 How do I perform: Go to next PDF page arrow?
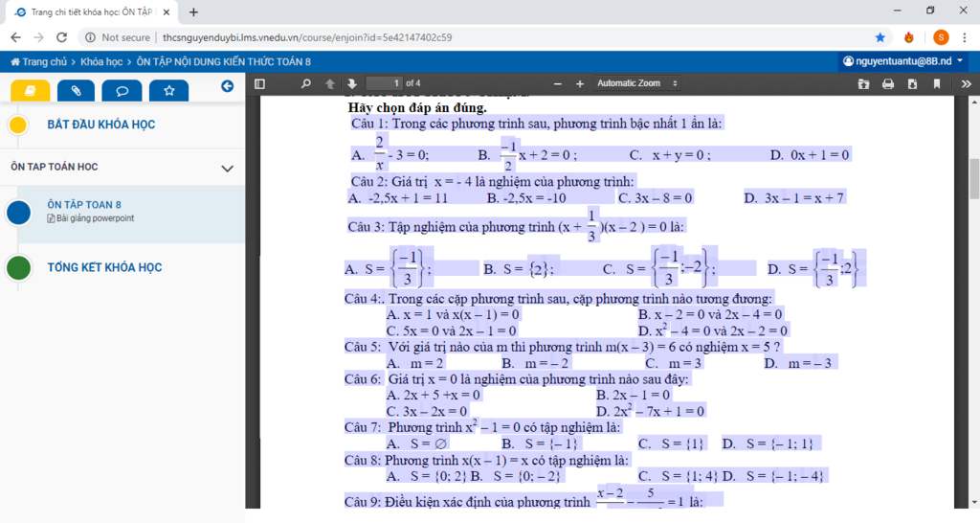(x=352, y=83)
